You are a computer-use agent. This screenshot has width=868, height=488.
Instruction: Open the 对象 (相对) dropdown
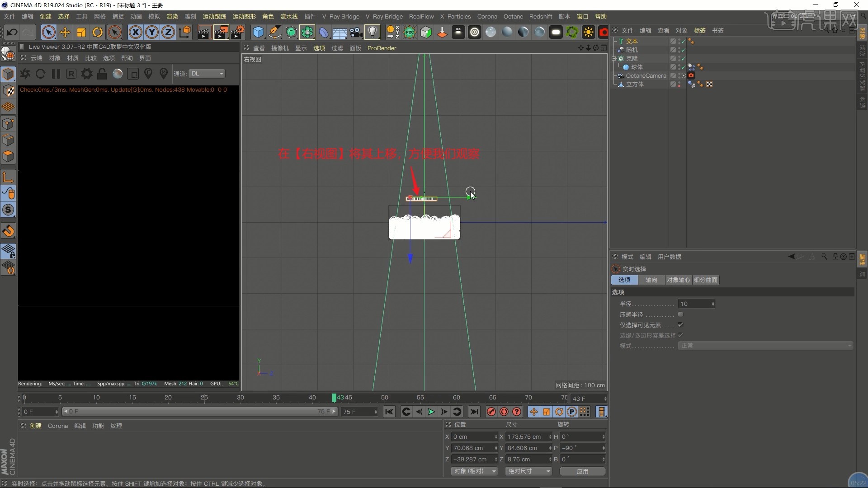474,471
